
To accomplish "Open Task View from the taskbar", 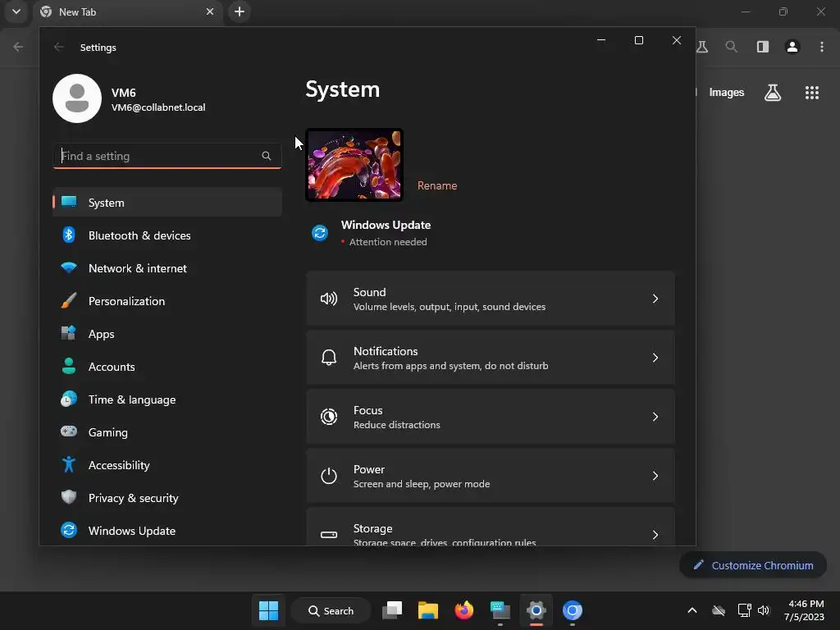I will coord(392,610).
